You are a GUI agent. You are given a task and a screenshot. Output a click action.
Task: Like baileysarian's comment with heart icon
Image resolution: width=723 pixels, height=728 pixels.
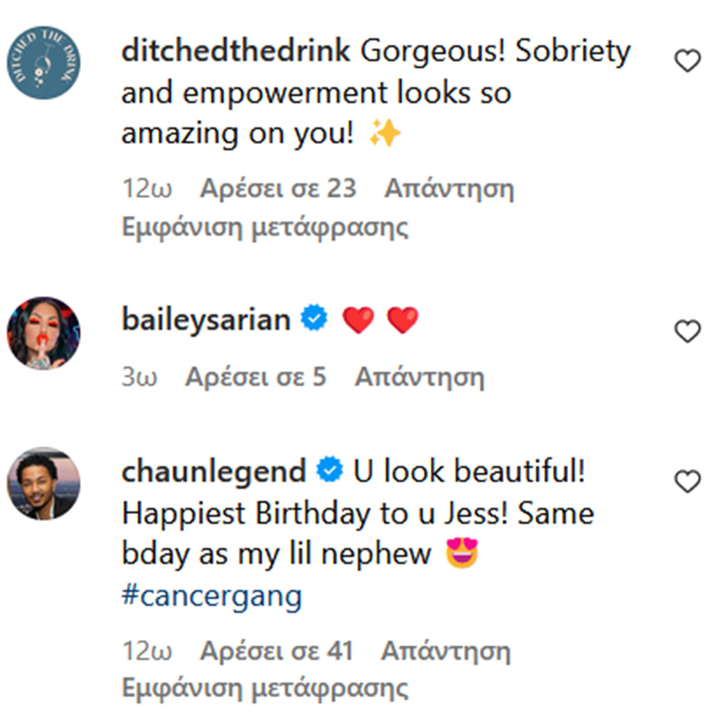[687, 332]
